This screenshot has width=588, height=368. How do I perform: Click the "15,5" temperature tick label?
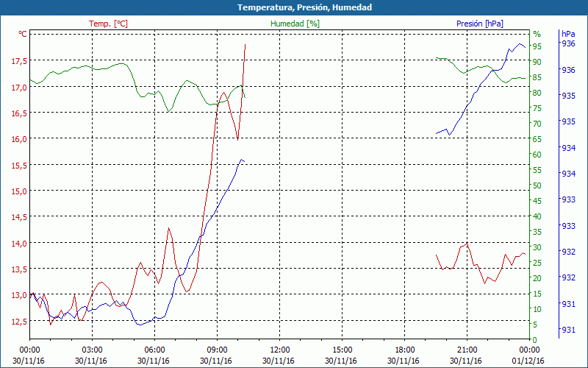tap(19, 166)
